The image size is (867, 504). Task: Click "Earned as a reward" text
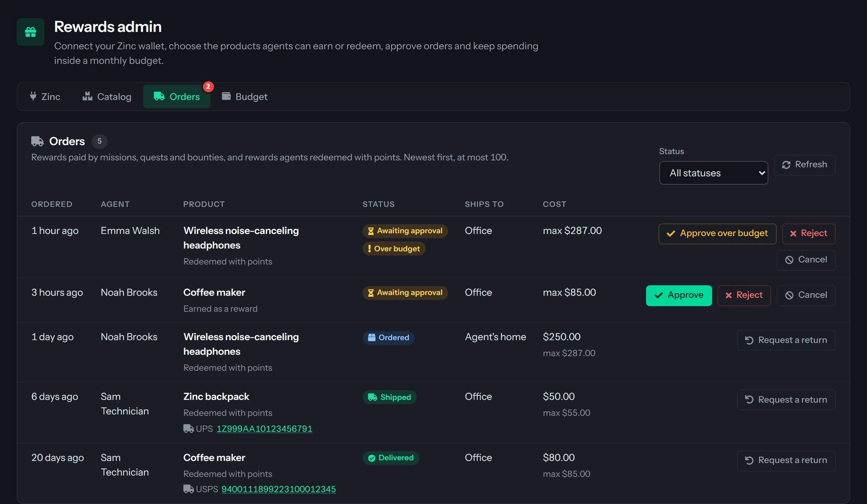coord(220,309)
